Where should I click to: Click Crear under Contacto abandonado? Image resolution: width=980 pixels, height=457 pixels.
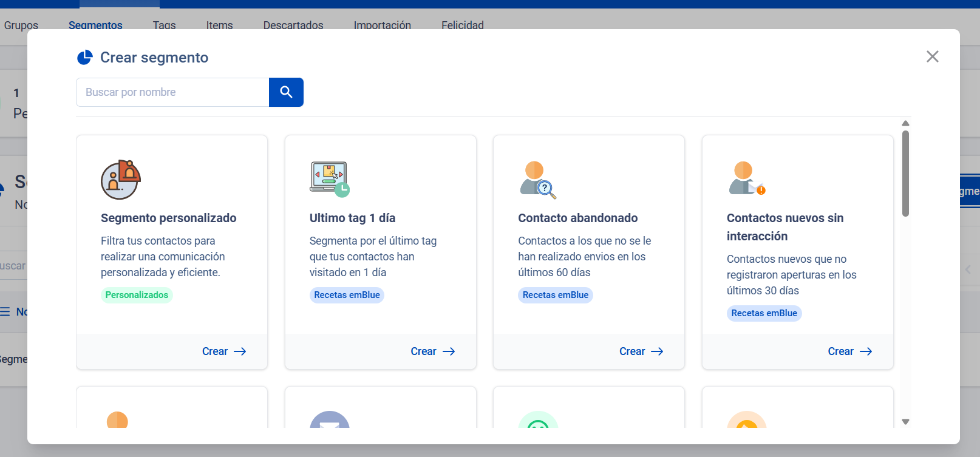(641, 351)
